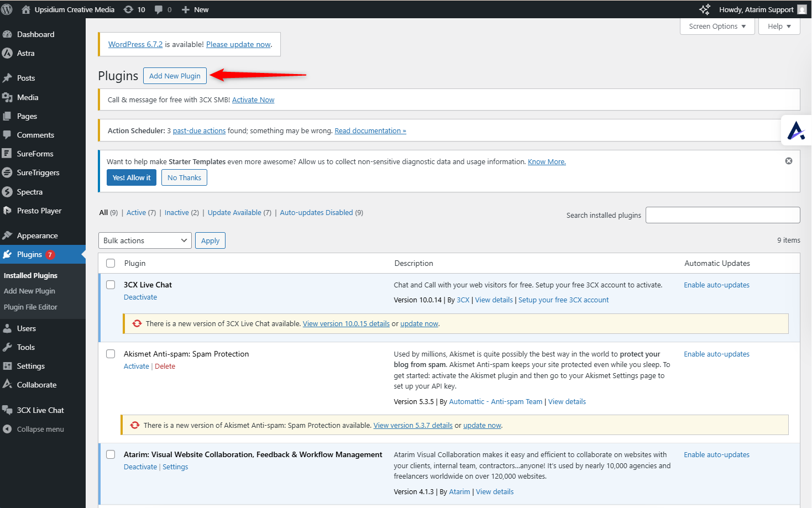The height and width of the screenshot is (508, 812).
Task: Check the 3CX Live Chat plugin checkbox
Action: (111, 285)
